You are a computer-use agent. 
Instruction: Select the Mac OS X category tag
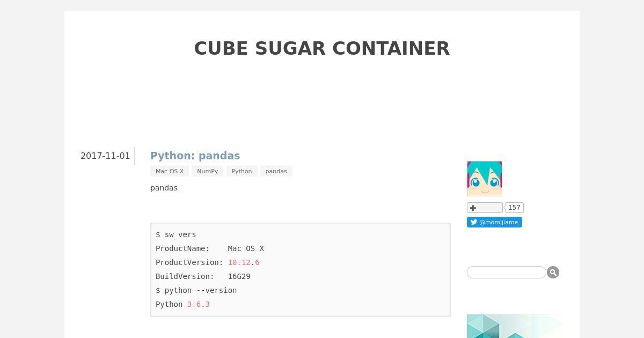[x=170, y=171]
